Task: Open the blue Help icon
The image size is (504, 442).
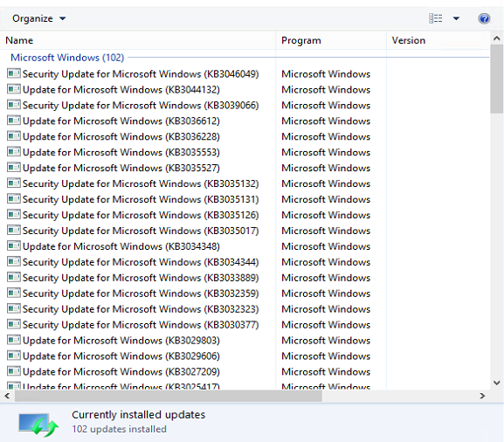Action: coord(484,18)
